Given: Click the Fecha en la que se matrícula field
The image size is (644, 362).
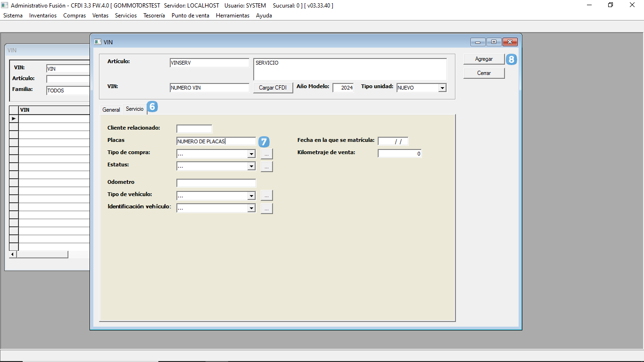Looking at the screenshot, I should (393, 141).
